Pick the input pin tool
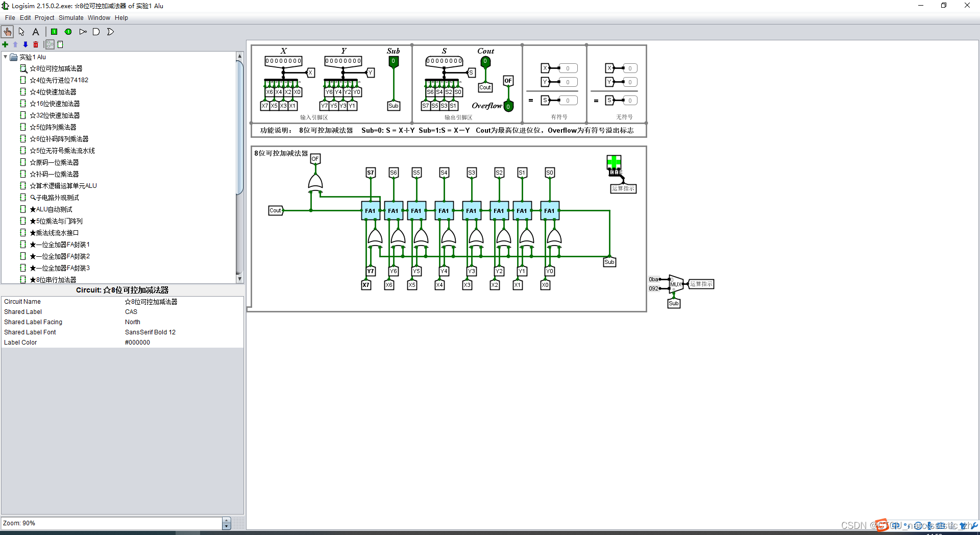This screenshot has height=535, width=980. point(54,32)
